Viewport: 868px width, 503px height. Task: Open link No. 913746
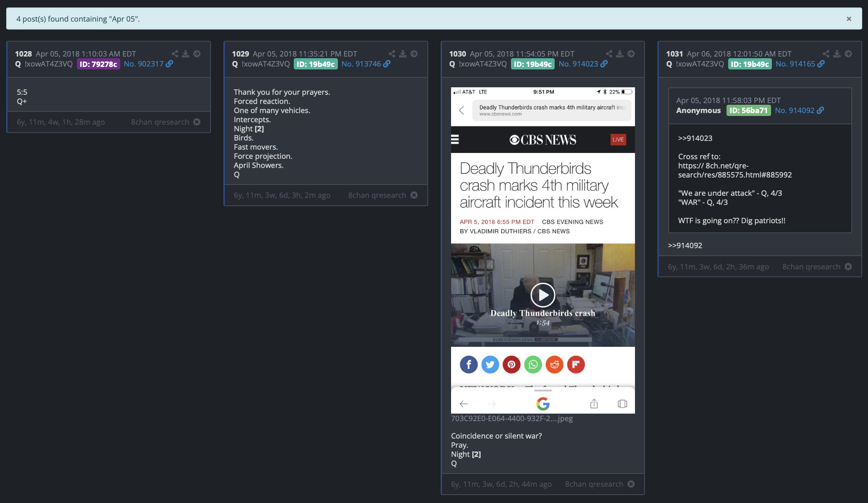click(x=366, y=64)
